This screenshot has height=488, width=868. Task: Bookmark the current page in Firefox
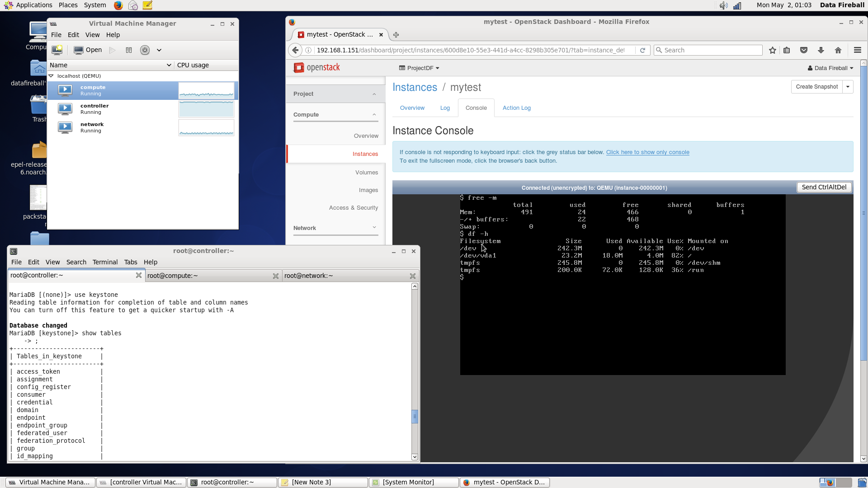pos(772,50)
